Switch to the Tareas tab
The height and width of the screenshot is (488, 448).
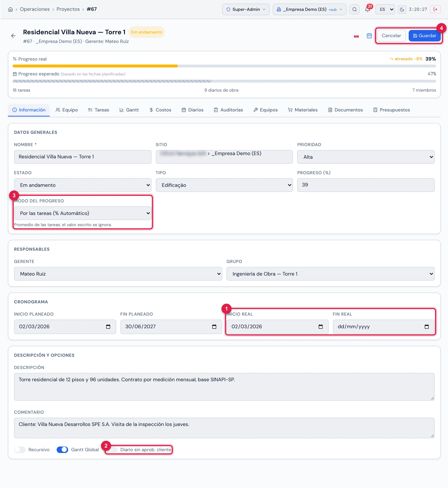click(98, 110)
